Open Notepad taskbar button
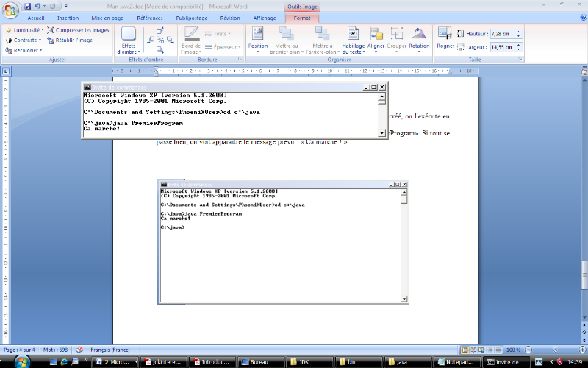 coord(456,362)
